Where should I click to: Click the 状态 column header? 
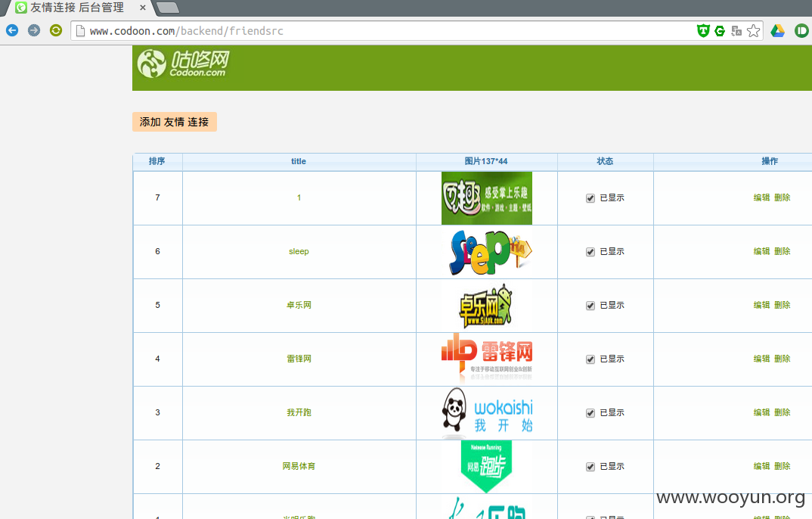[605, 161]
